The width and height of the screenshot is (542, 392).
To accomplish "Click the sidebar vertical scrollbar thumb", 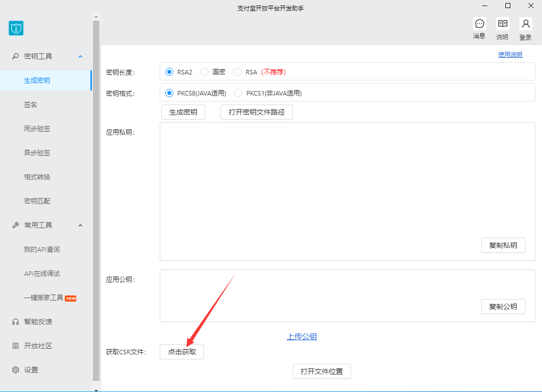I will tap(96, 201).
